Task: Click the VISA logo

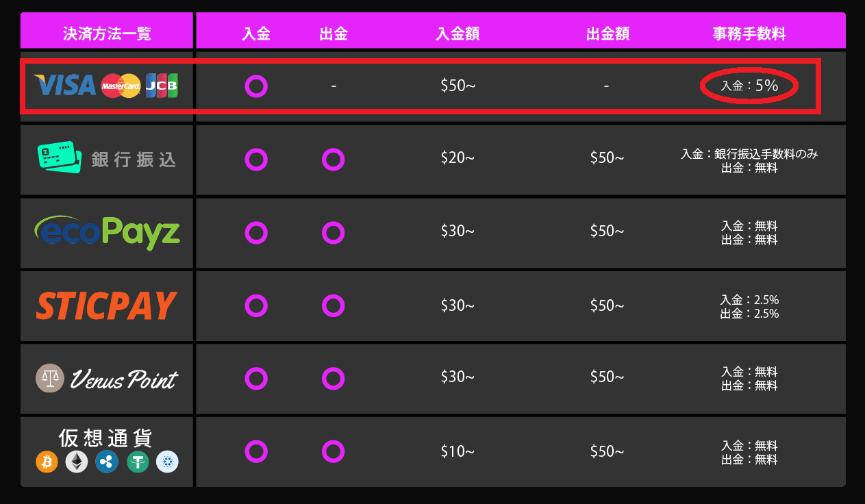Action: click(65, 86)
